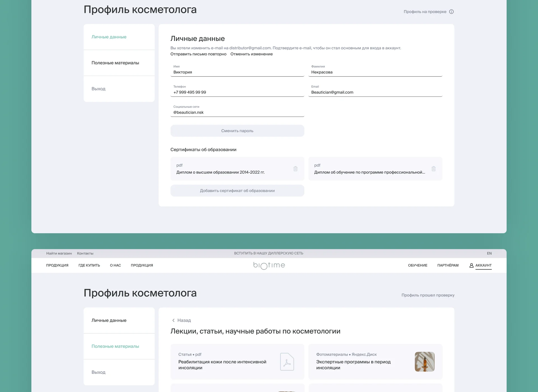Screen dimensions: 538x392
Task: Click the back chevron icon near 'Назад'
Action: [173, 320]
